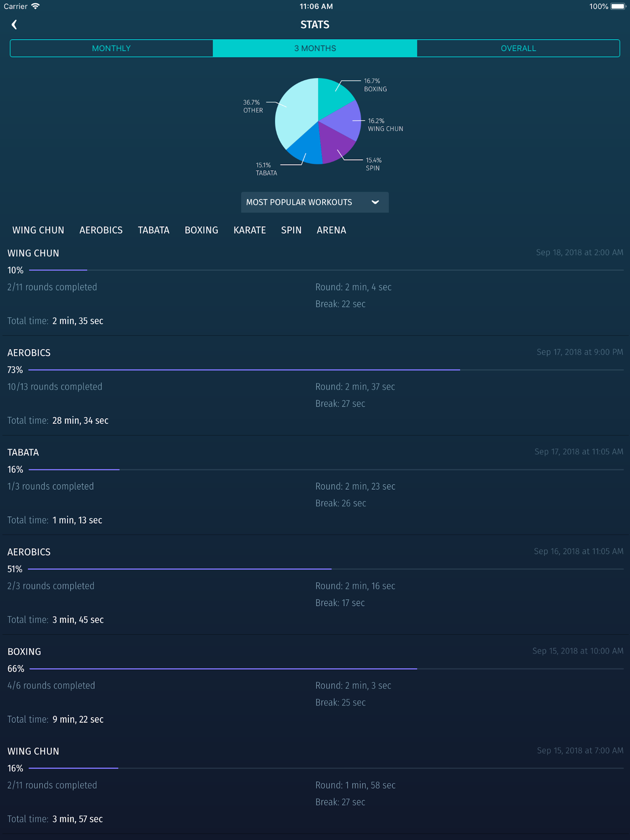Tap the back arrow icon
The image size is (630, 840).
(x=14, y=25)
